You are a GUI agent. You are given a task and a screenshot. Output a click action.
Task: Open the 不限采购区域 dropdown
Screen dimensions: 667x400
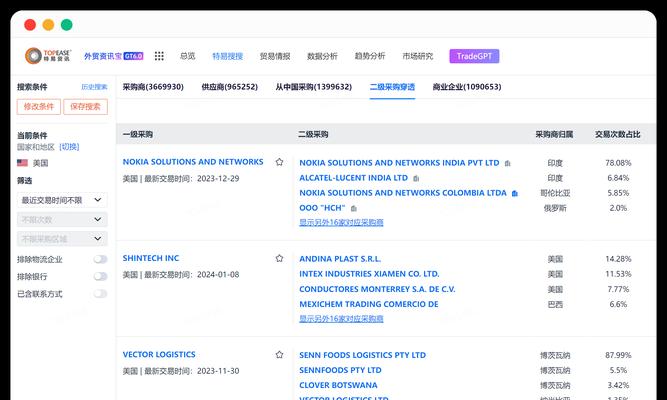click(x=62, y=239)
